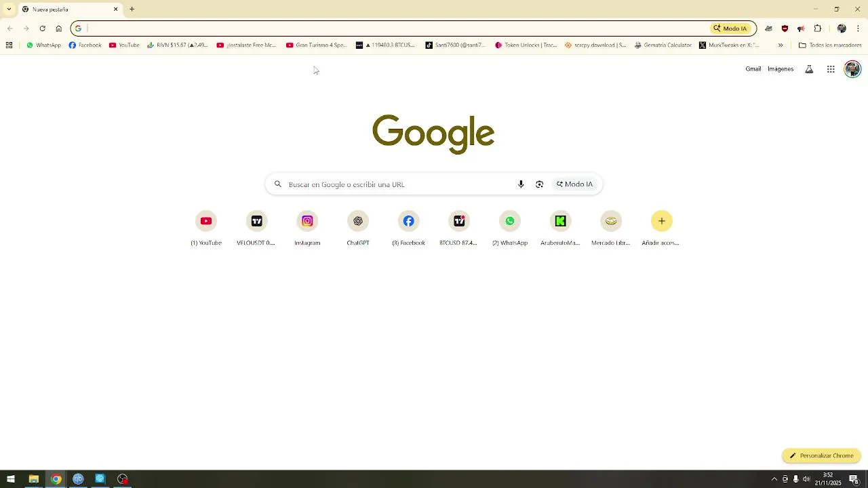Open the Instagram shortcut

(307, 229)
